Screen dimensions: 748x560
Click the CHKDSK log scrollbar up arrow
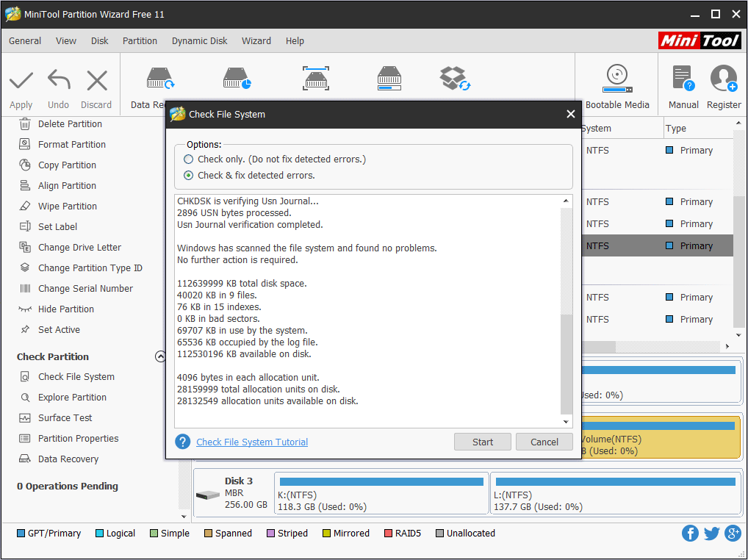[x=566, y=201]
